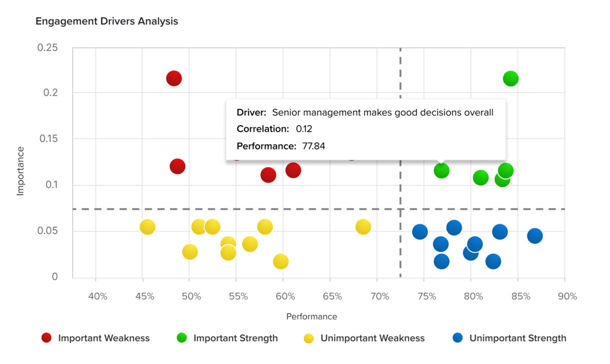Image resolution: width=610 pixels, height=364 pixels.
Task: Click the green Important Strength legend dot
Action: click(181, 338)
